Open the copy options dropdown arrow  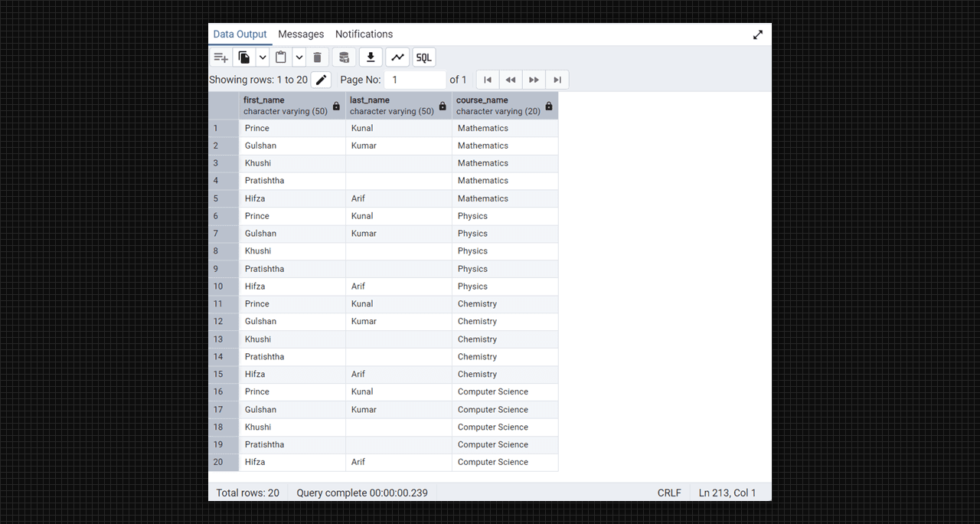tap(263, 57)
